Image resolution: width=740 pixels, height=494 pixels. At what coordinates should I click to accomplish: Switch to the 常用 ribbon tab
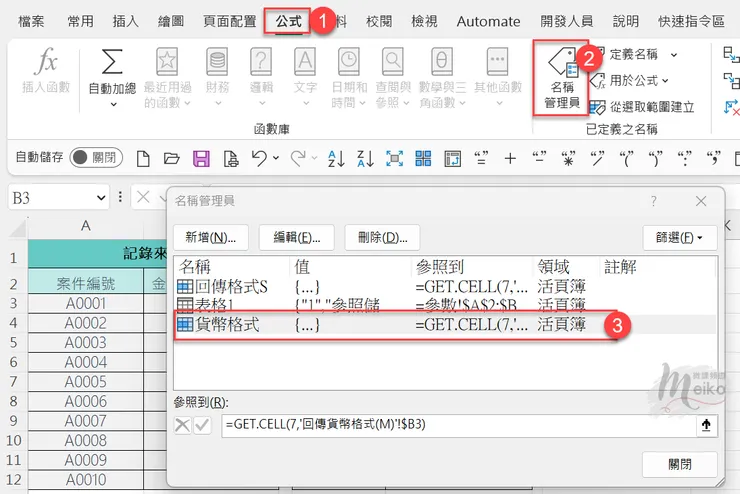tap(80, 21)
